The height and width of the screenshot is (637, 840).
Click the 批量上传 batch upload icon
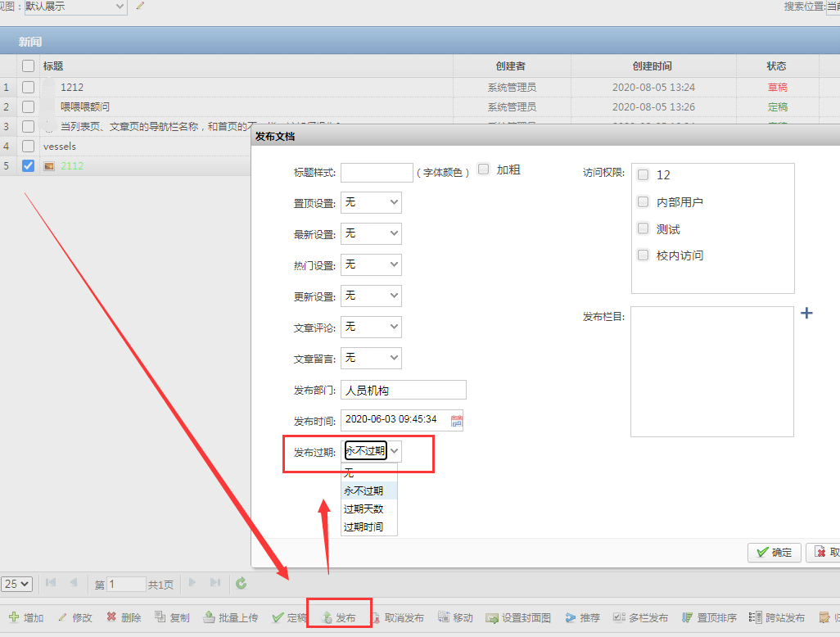click(x=210, y=617)
